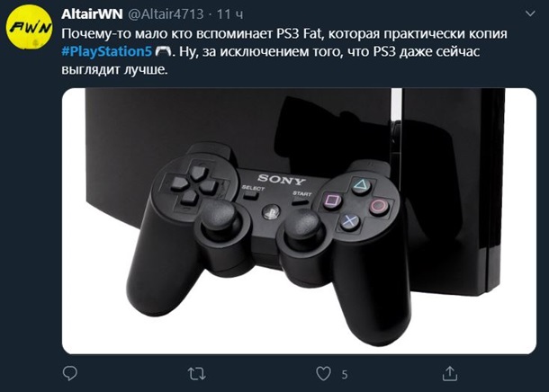Click the tweet text about PS3 Fat

tap(284, 51)
